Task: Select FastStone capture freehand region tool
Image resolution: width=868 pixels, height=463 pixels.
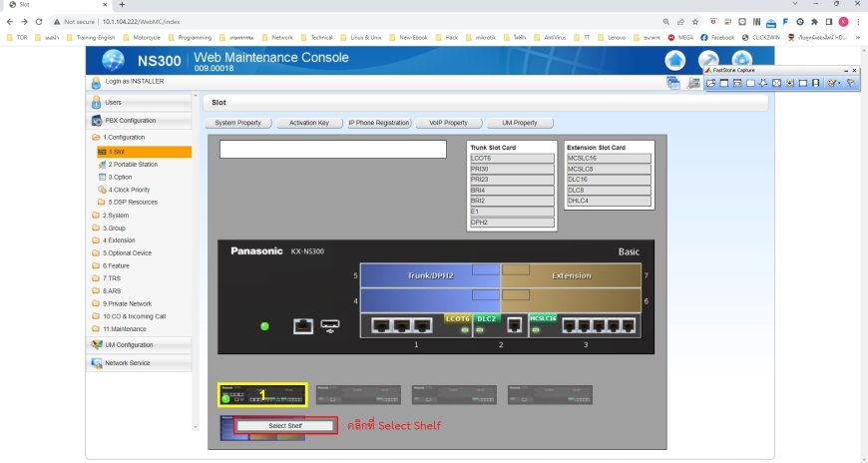Action: point(763,83)
